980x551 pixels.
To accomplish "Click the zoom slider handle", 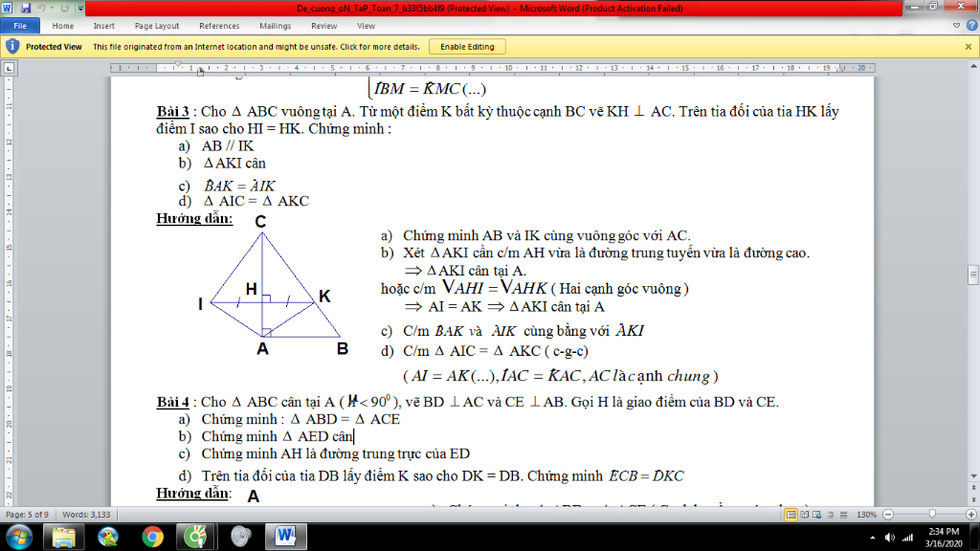I will click(932, 514).
